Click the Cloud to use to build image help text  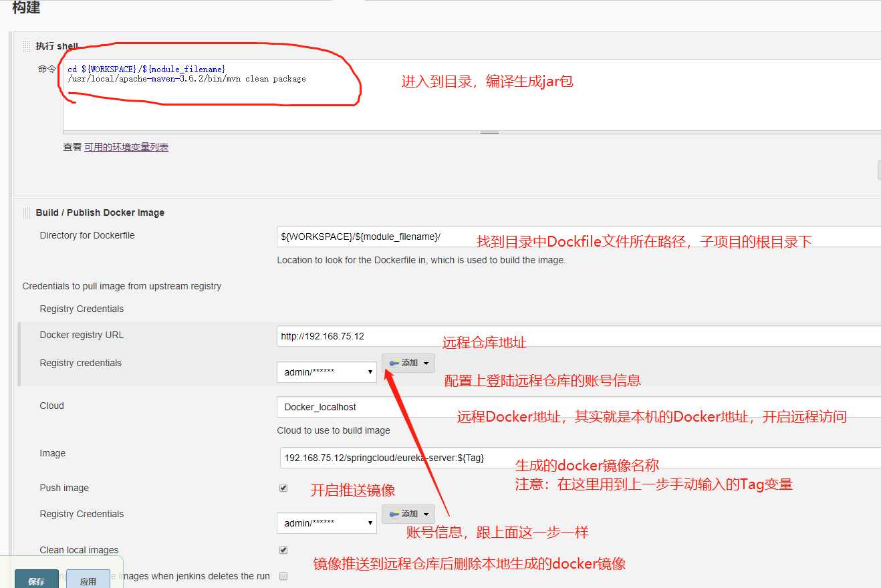tap(334, 430)
